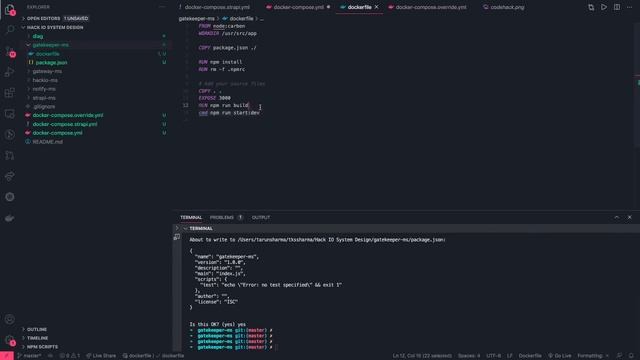640x360 pixels.
Task: Collapse the Terminal group chevron
Action: click(x=185, y=229)
